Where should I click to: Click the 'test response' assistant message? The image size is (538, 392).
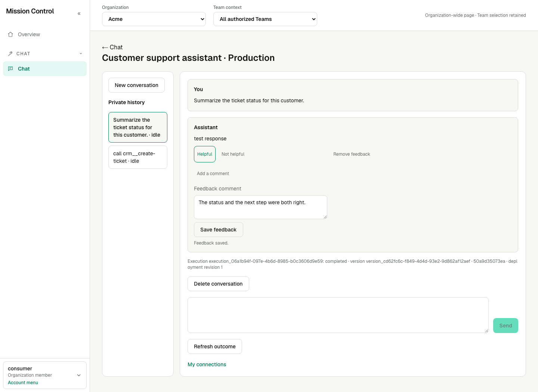[x=210, y=139]
